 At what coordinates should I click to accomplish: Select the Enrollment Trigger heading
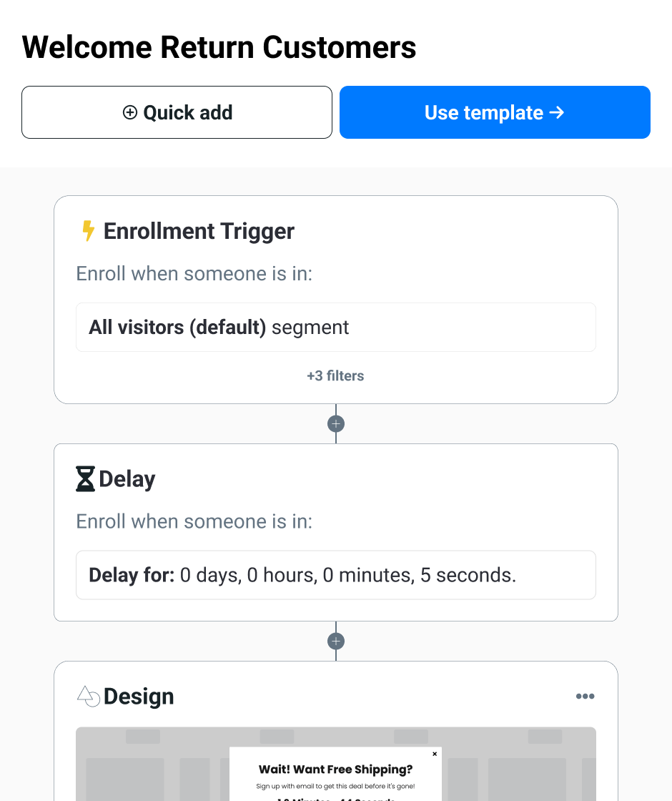pos(199,232)
